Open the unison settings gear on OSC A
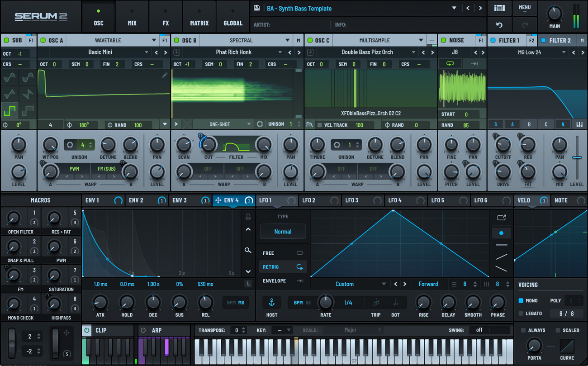 pos(70,144)
